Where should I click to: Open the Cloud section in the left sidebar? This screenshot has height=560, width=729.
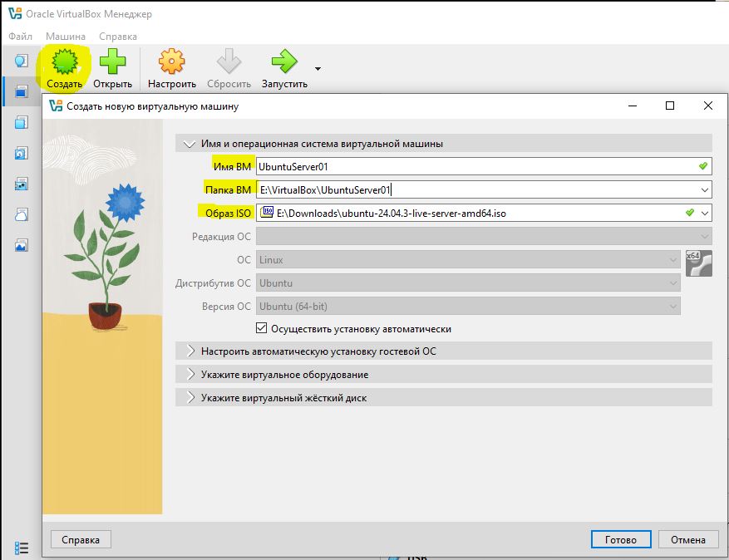coord(22,214)
